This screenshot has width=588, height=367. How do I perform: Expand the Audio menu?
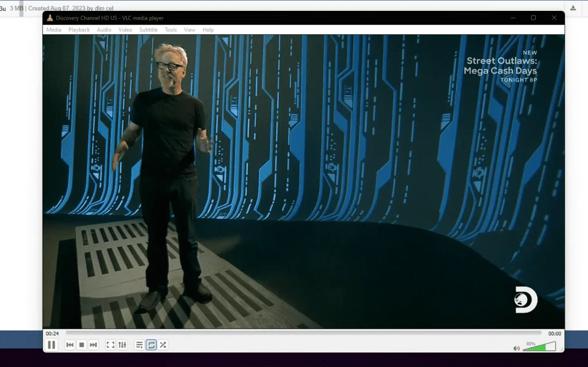[104, 29]
